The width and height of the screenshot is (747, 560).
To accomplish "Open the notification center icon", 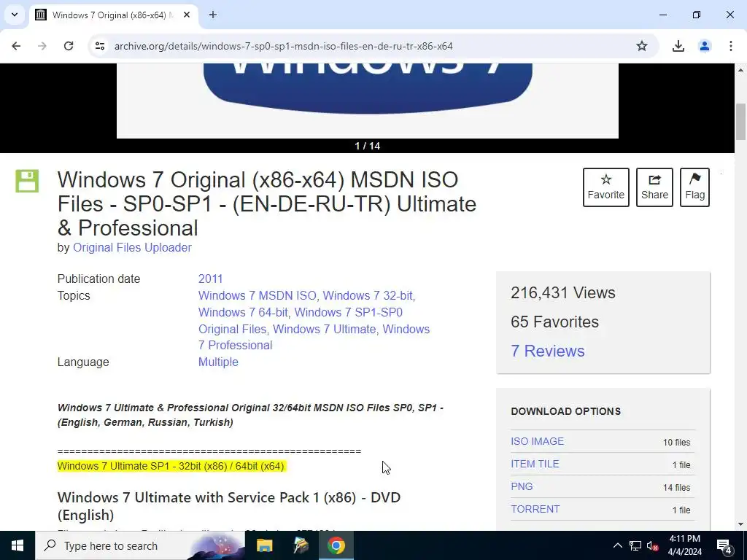I will pos(724,545).
